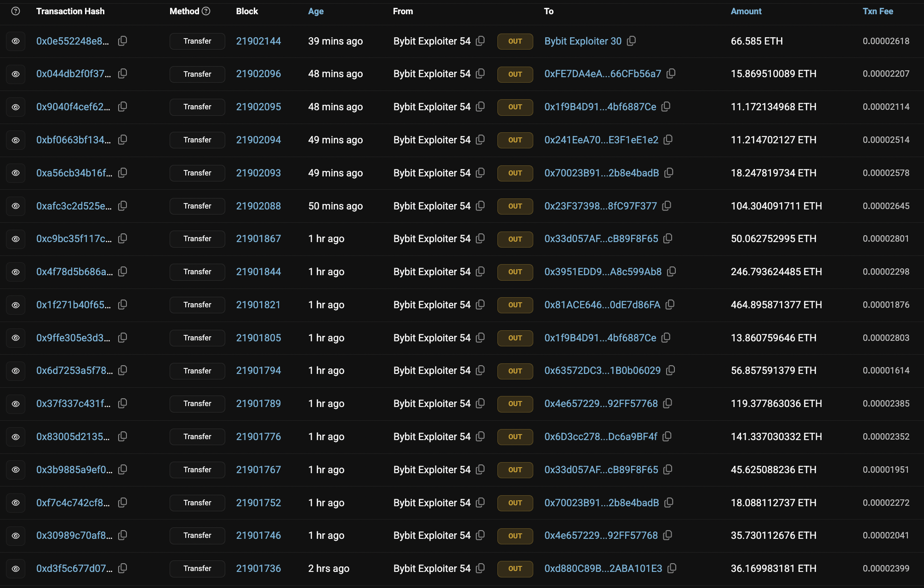Copy address 0xd880C89B...2ABA101E3

point(672,568)
